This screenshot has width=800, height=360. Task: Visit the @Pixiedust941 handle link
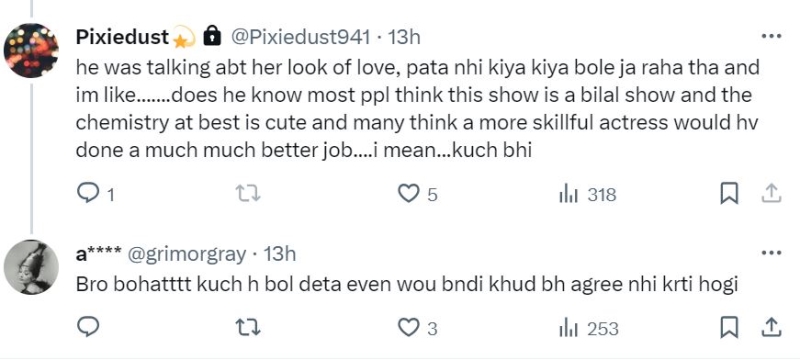click(x=301, y=36)
